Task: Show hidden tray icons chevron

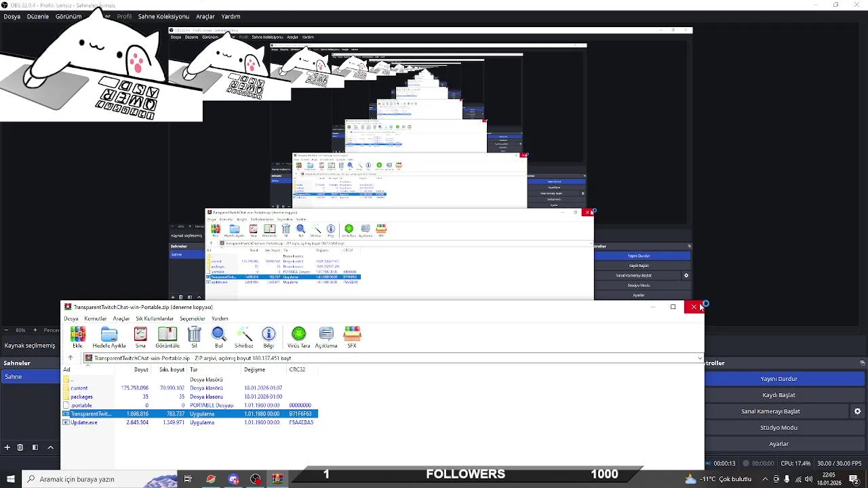Action: coord(766,479)
